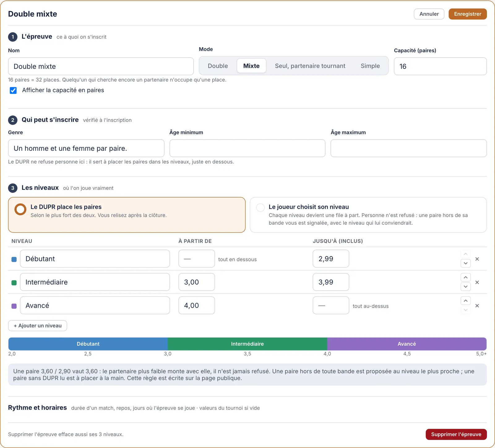Move Débutant level down with arrow
Screen dimensions: 495x448
466,263
